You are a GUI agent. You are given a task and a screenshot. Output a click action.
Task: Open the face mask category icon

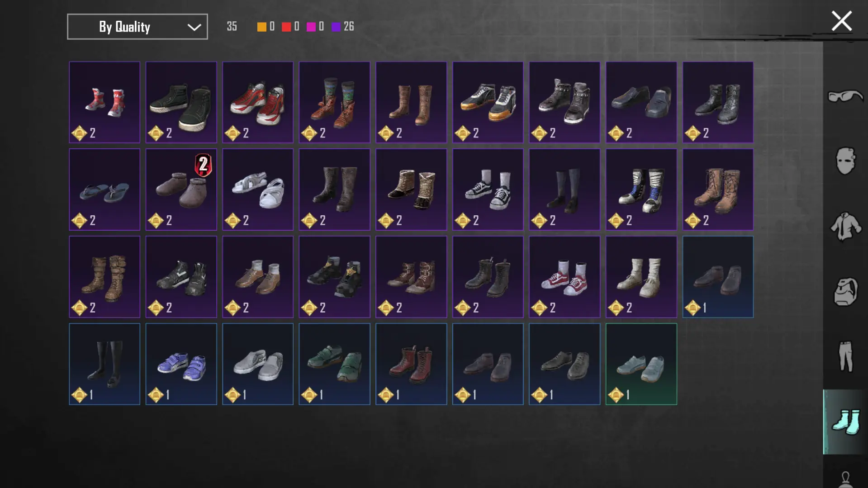845,161
